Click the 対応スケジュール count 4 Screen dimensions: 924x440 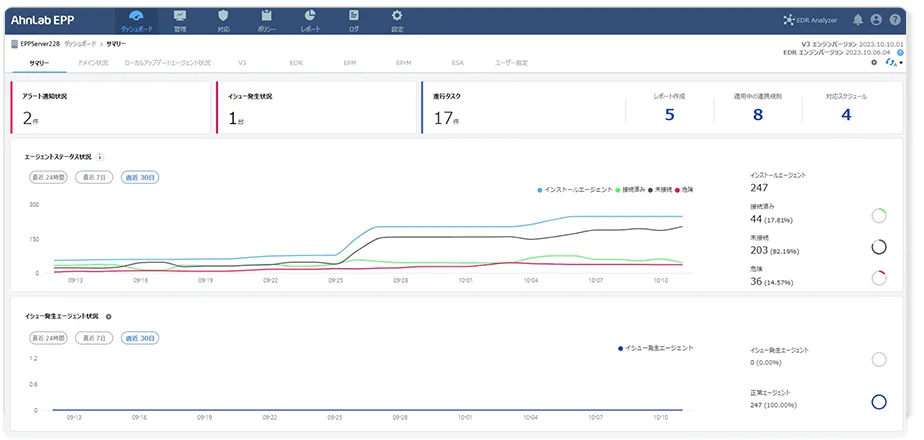[x=846, y=115]
